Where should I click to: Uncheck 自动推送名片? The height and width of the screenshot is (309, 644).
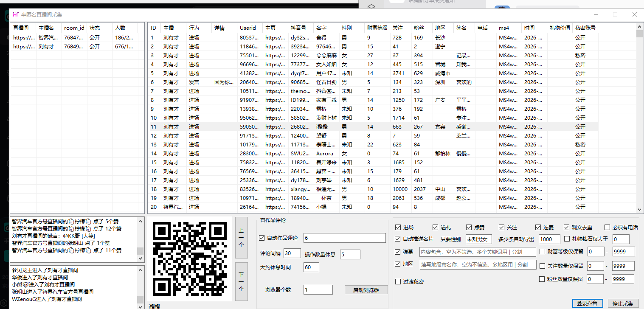coord(398,239)
